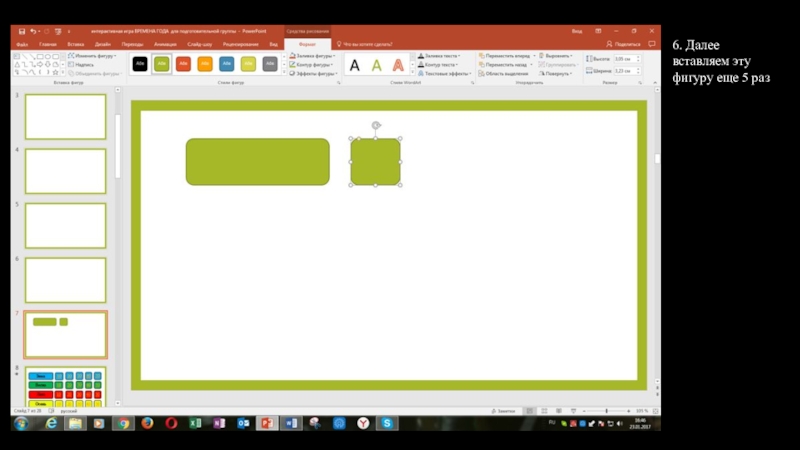Image resolution: width=800 pixels, height=450 pixels.
Task: Click the Redo icon in quick access toolbar
Action: [x=46, y=31]
